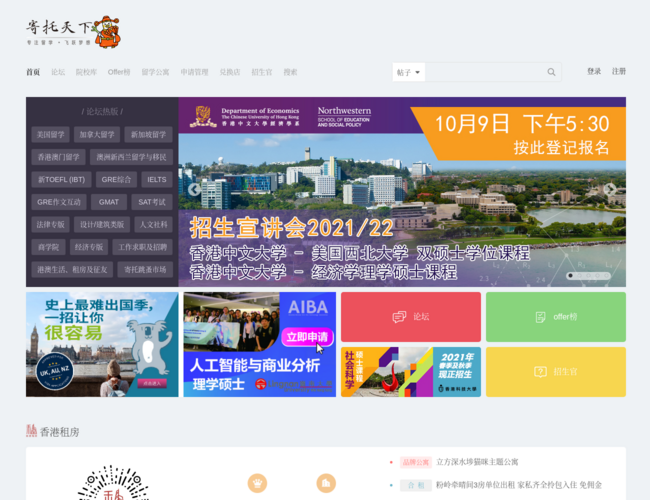Click inside the search text field
The height and width of the screenshot is (500, 650).
click(x=485, y=72)
